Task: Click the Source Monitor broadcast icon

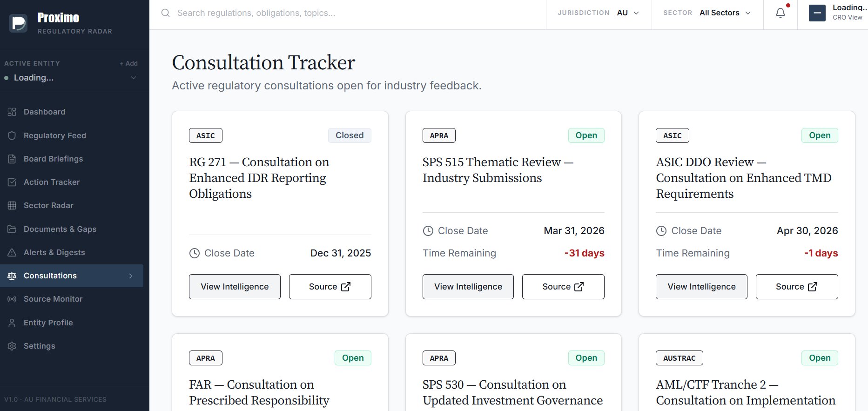Action: [12, 299]
